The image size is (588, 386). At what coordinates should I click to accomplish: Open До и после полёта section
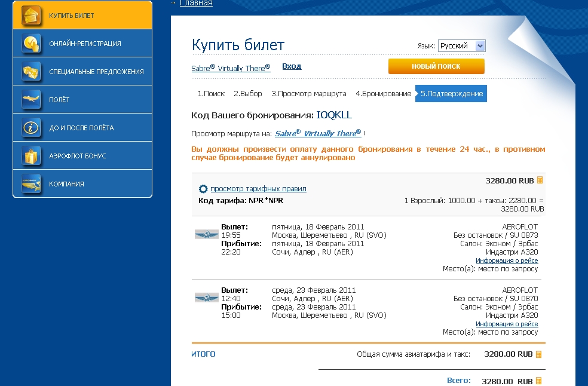[82, 127]
